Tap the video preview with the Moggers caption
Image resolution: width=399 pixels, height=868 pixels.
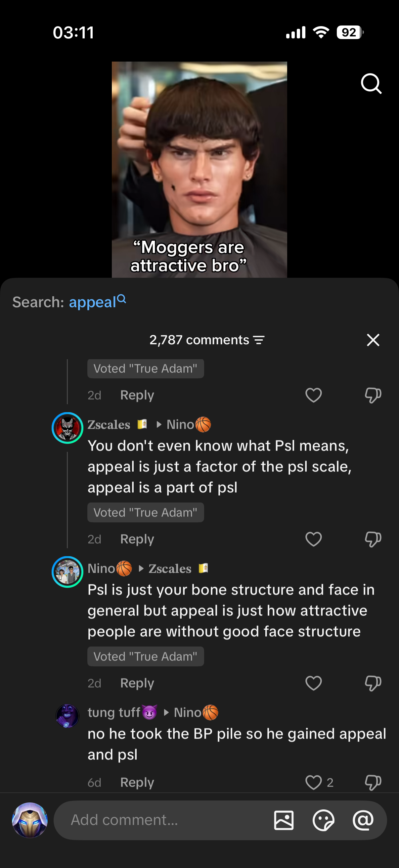pos(199,169)
